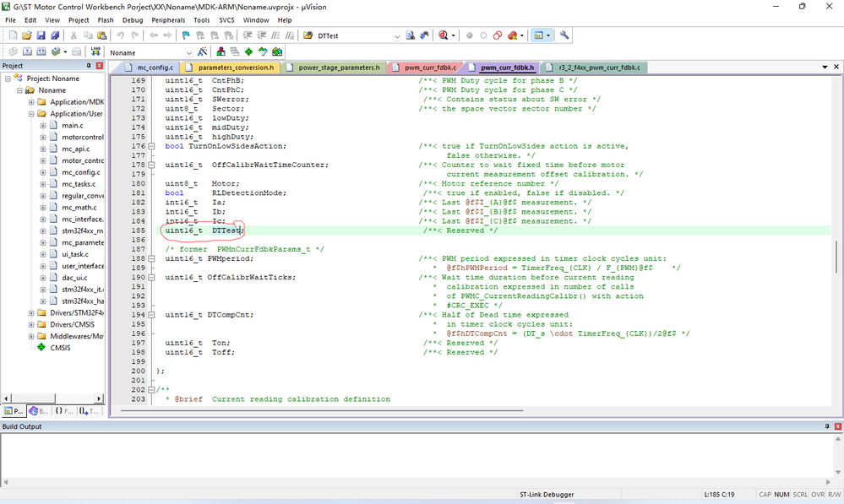Screen dimensions: 844x504
Task: Switch to the Books panel tab at the bottom
Action: [40, 411]
